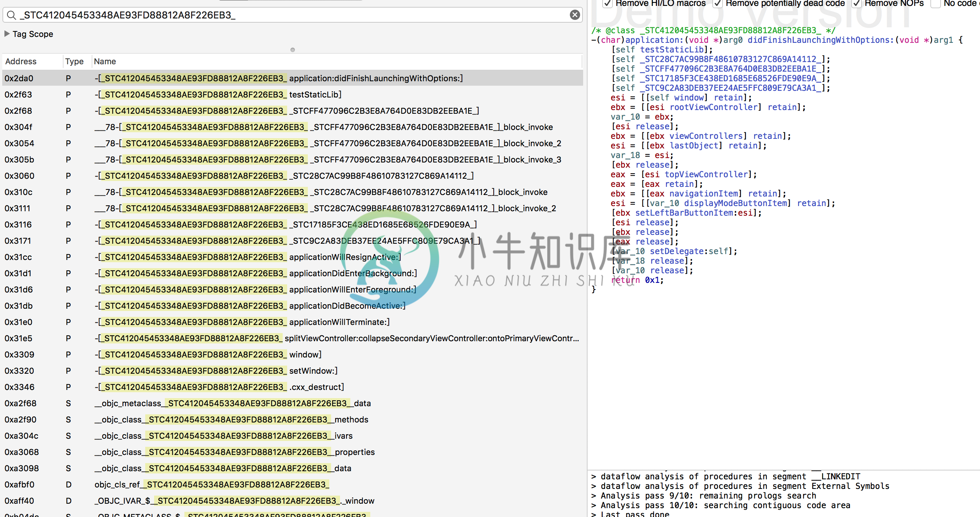Click the return 0x1 line
The height and width of the screenshot is (517, 980).
click(637, 280)
